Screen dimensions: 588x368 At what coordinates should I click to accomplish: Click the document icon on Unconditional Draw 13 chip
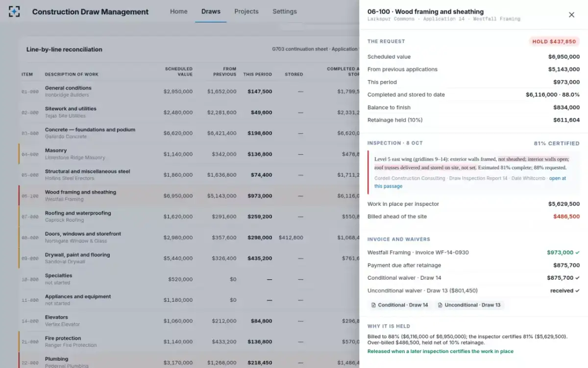pyautogui.click(x=441, y=305)
